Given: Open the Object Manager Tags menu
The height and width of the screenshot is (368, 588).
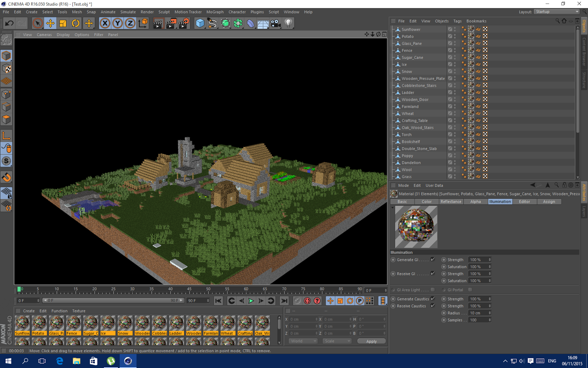Looking at the screenshot, I should pos(457,21).
